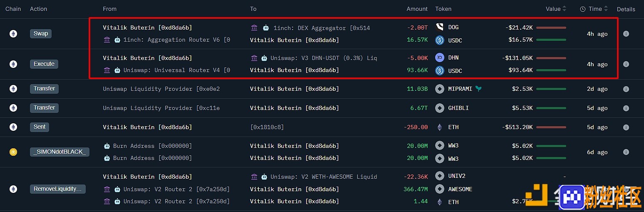Click the ETH token icon in Sent row
The height and width of the screenshot is (212, 644).
click(x=440, y=127)
